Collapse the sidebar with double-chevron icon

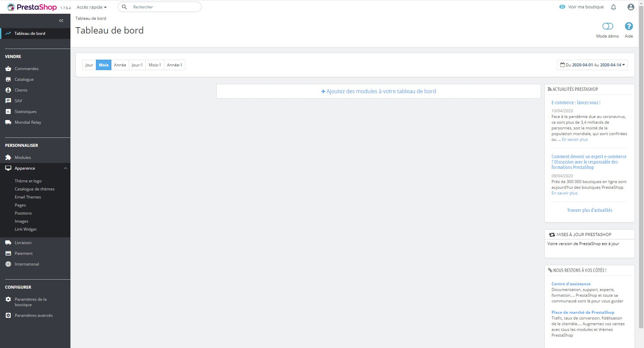point(61,21)
